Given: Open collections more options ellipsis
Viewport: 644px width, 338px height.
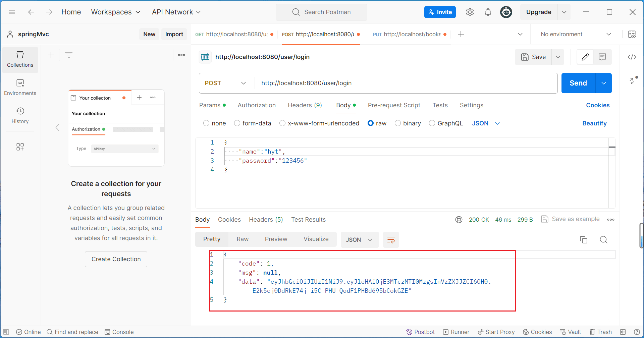Looking at the screenshot, I should tap(181, 55).
